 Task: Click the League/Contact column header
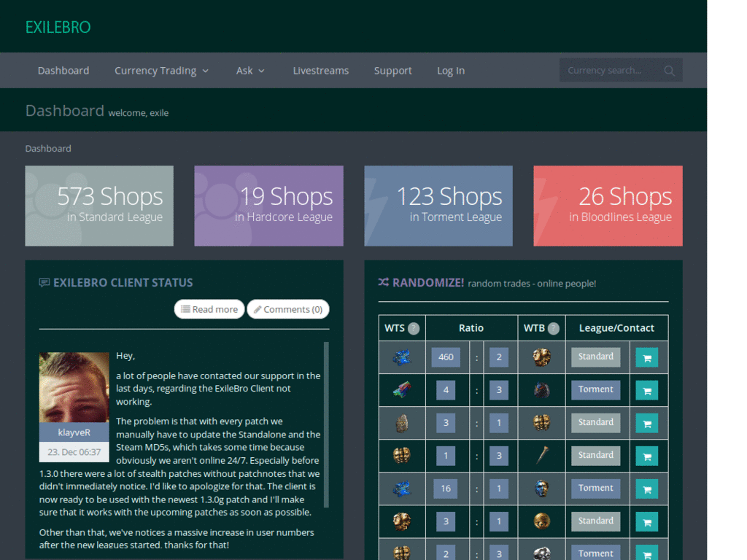616,328
